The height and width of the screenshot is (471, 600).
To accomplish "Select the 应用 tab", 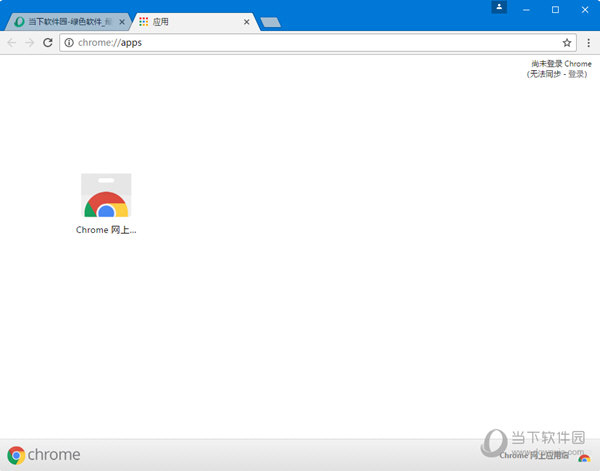I will pos(190,21).
